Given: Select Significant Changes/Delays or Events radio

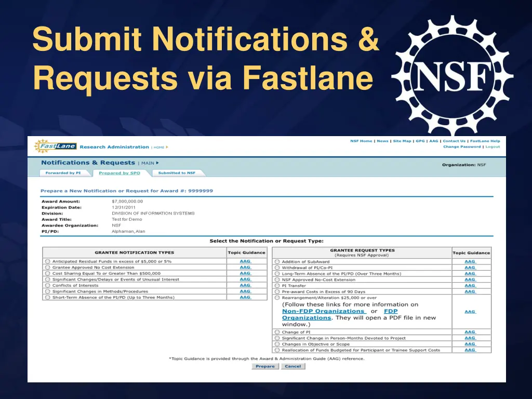Looking at the screenshot, I should [47, 280].
